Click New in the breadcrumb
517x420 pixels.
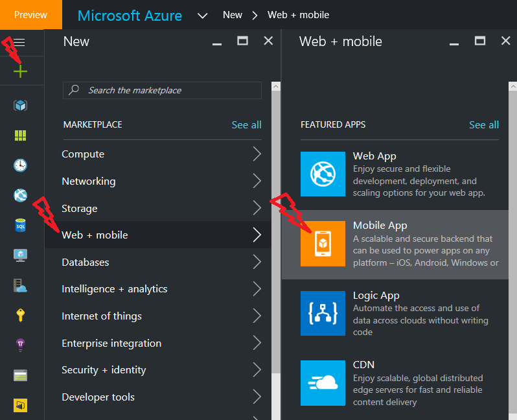click(x=233, y=15)
